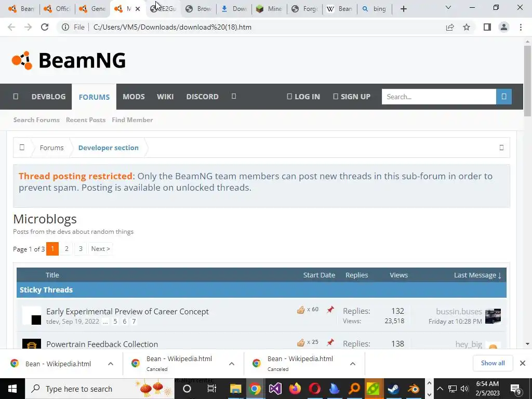Open Search Forums link
The width and height of the screenshot is (532, 399).
36,120
